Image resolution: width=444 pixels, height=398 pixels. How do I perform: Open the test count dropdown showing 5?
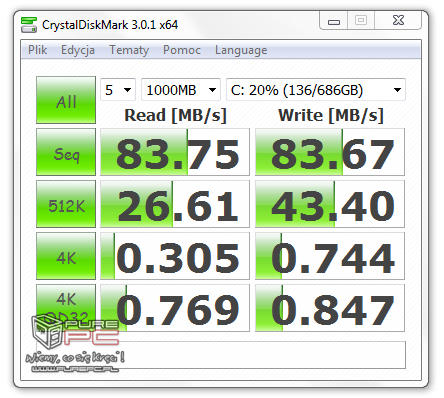click(x=118, y=90)
